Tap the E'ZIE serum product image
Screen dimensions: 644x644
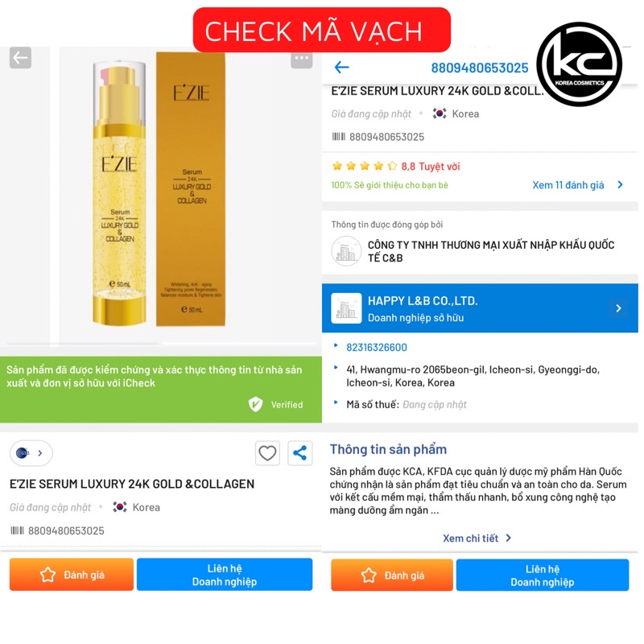159,189
